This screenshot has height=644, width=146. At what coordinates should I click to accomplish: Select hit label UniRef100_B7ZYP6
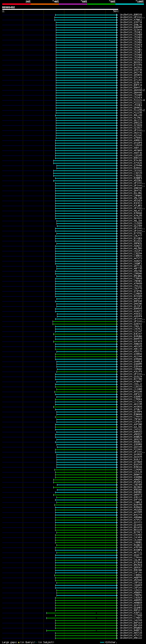[x=131, y=65]
